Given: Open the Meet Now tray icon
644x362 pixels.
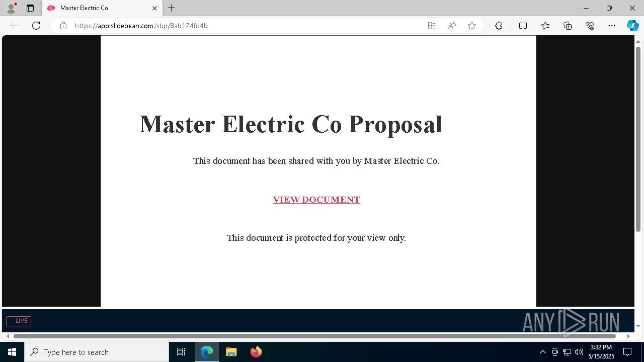Looking at the screenshot, I should pyautogui.click(x=555, y=352).
